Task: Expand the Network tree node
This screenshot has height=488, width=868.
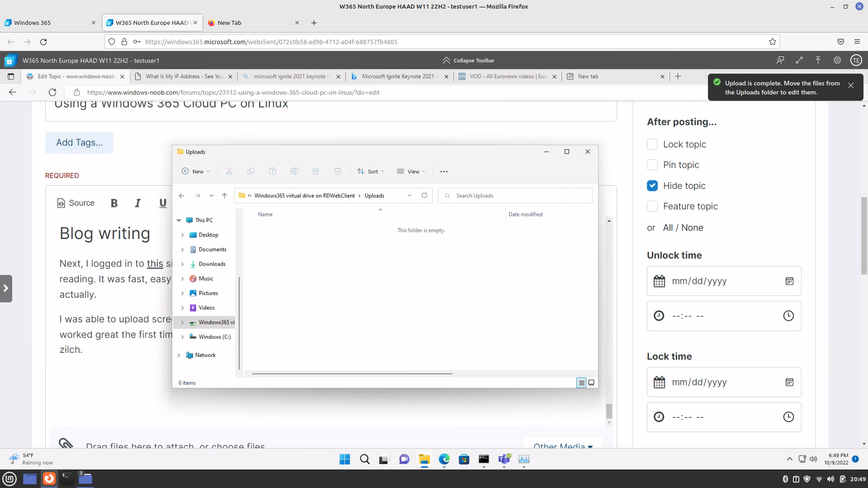Action: (x=179, y=355)
